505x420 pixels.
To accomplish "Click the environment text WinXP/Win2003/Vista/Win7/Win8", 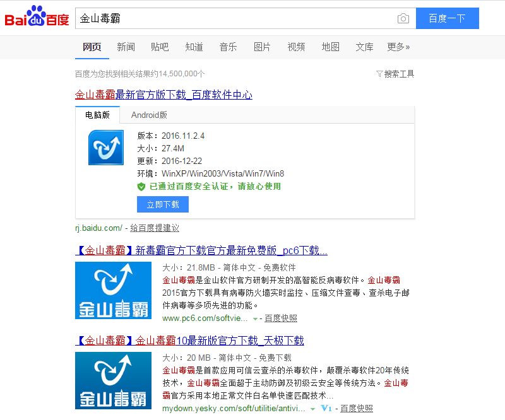I will pyautogui.click(x=223, y=174).
